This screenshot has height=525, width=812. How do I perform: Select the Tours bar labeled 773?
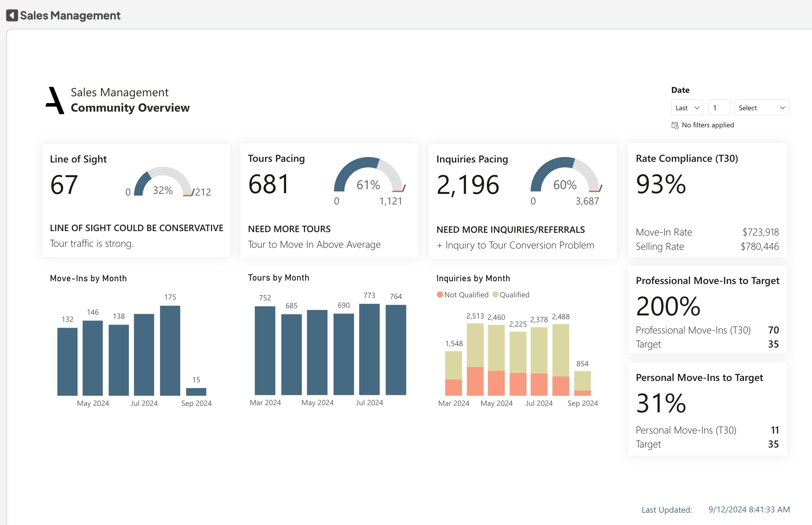[x=369, y=349]
